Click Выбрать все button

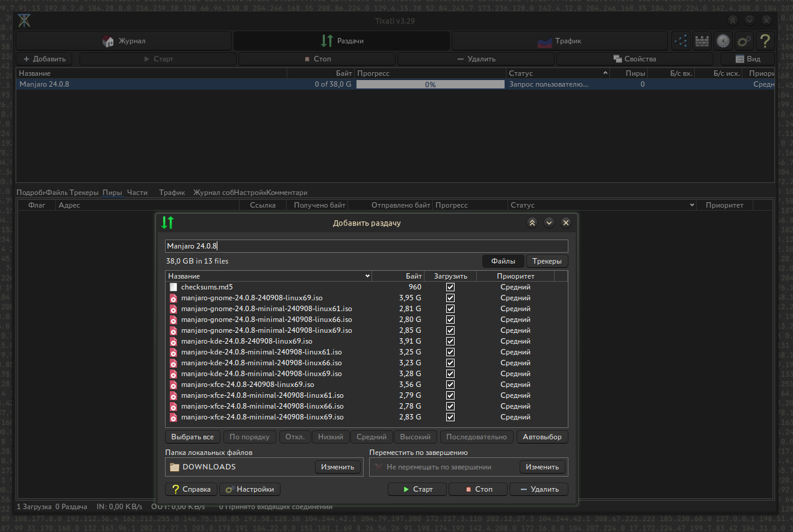click(x=193, y=437)
